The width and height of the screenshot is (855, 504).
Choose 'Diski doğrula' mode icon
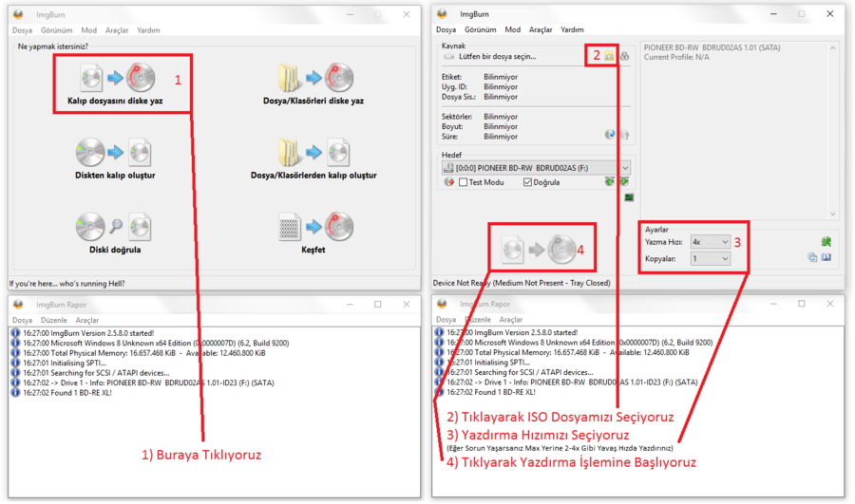113,227
